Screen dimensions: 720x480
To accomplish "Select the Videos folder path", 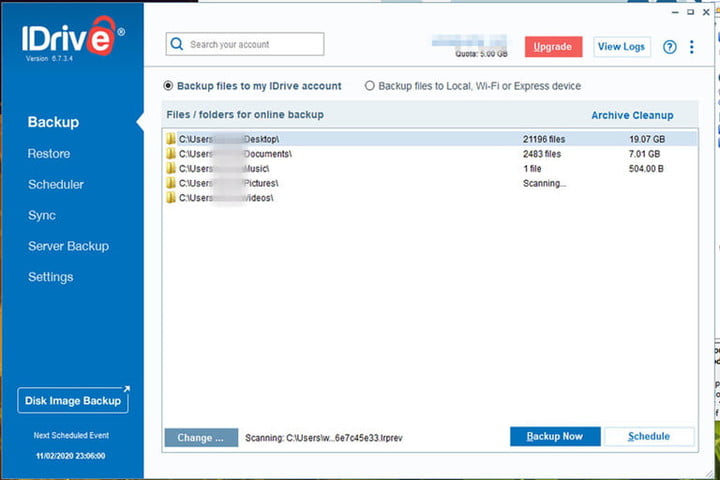I will tap(226, 198).
